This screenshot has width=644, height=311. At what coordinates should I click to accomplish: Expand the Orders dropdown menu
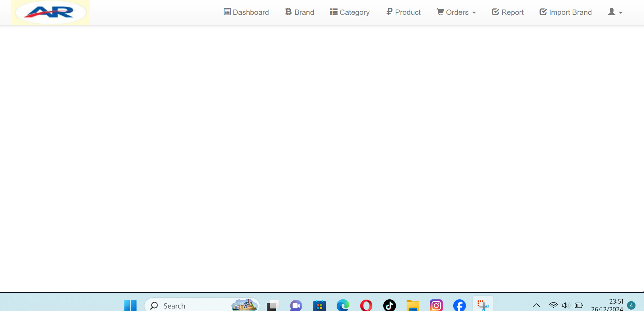point(456,12)
